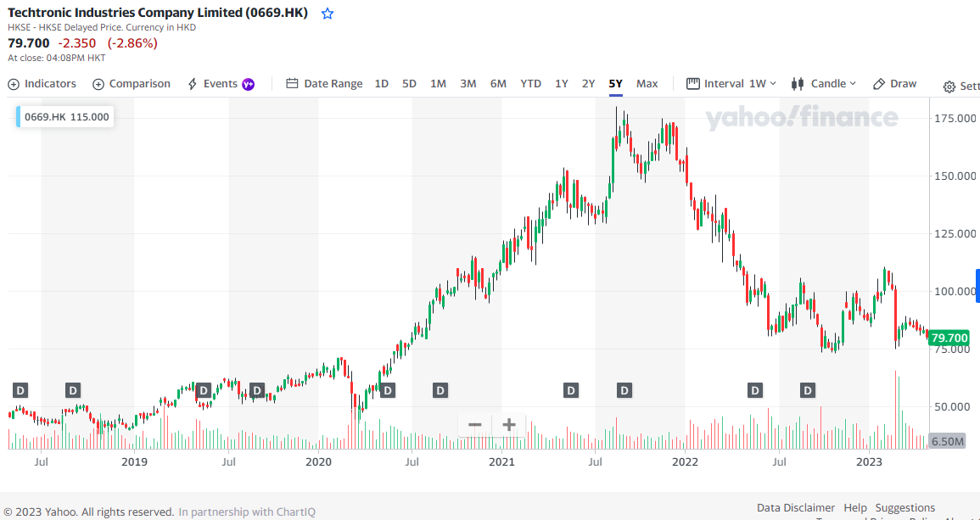Click the 2021 time axis label
The height and width of the screenshot is (520, 980).
click(x=501, y=461)
